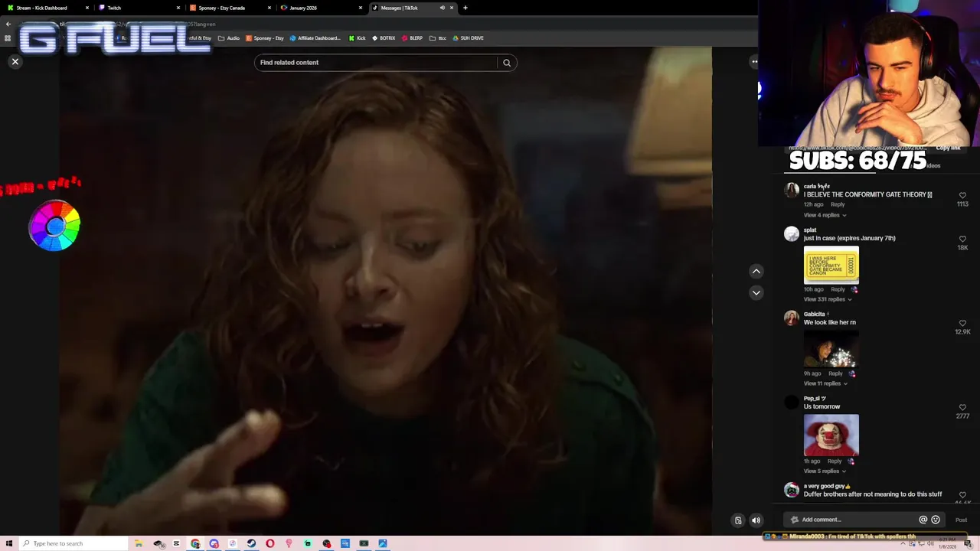The width and height of the screenshot is (980, 551).
Task: Reply to splat's comment
Action: pos(838,289)
